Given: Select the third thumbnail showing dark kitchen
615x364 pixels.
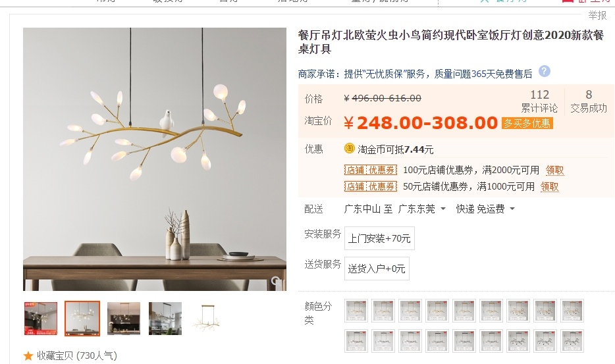Looking at the screenshot, I should point(124,319).
